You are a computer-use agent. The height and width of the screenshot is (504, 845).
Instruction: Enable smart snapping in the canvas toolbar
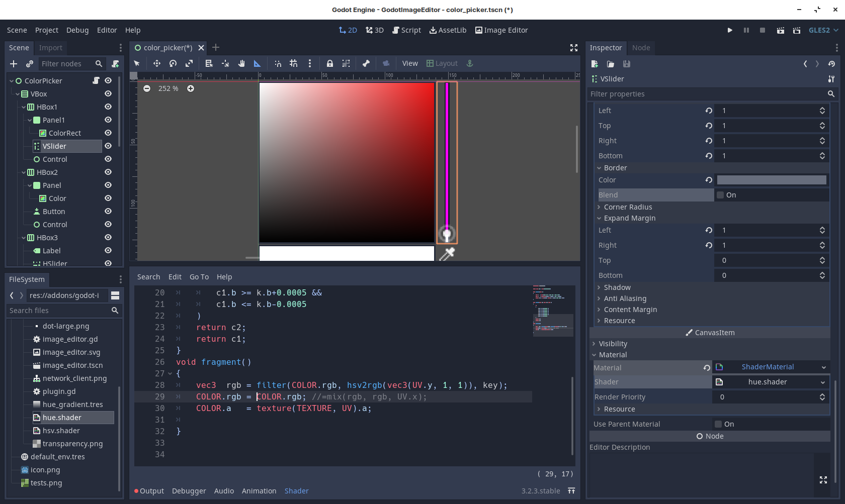tap(278, 63)
